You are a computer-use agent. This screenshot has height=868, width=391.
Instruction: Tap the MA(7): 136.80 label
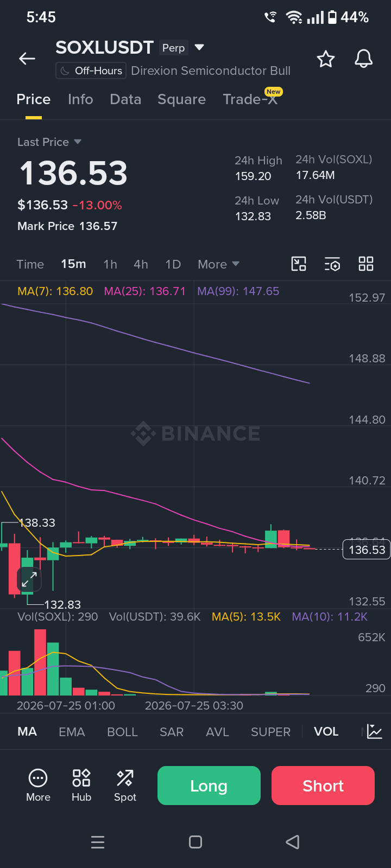(55, 291)
